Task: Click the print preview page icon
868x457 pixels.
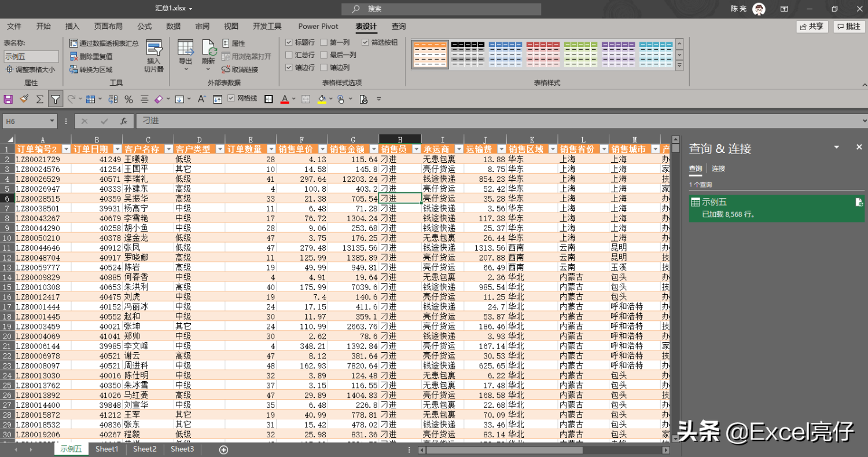Action: pos(363,99)
